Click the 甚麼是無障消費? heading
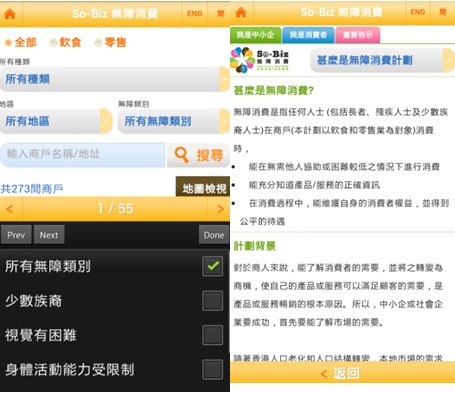This screenshot has height=393, width=455. [274, 90]
